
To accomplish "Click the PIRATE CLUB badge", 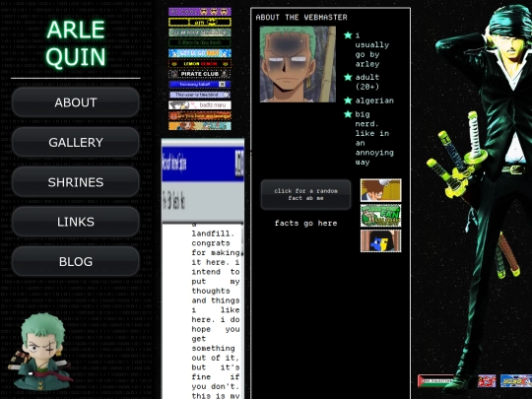I will pyautogui.click(x=200, y=74).
